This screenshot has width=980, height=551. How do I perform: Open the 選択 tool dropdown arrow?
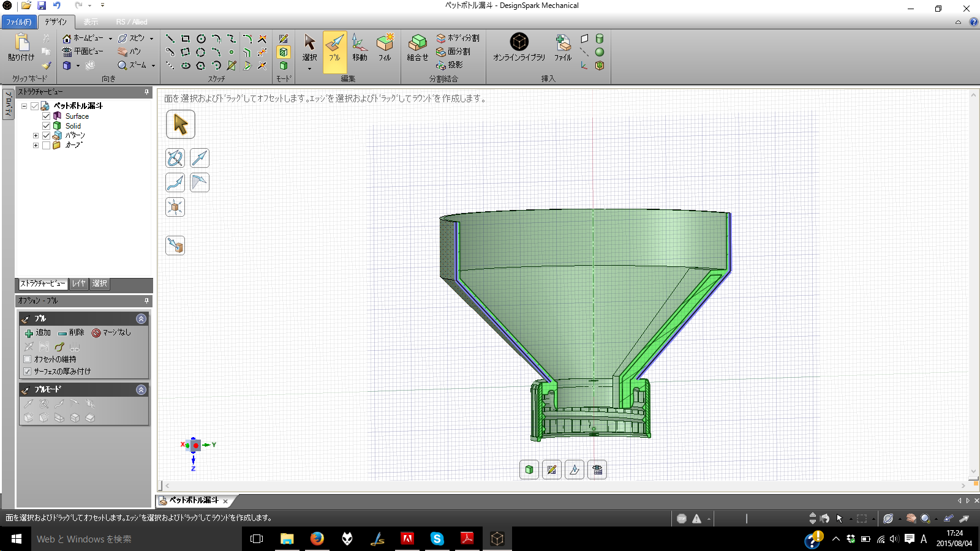click(309, 69)
